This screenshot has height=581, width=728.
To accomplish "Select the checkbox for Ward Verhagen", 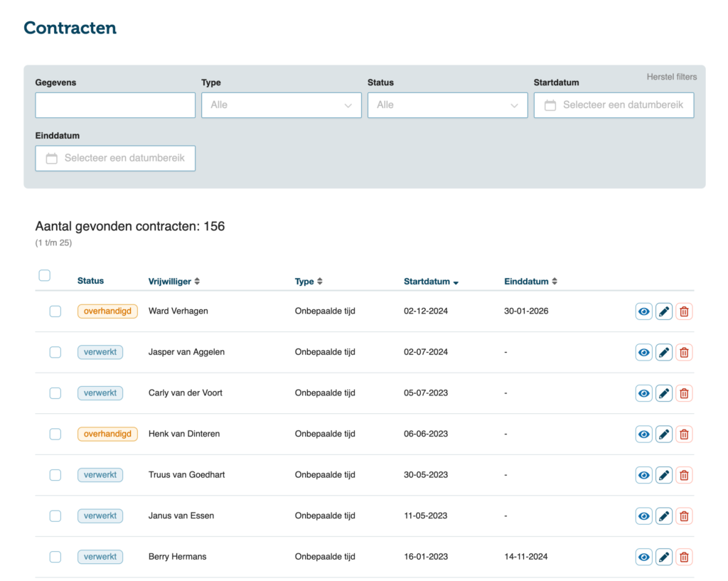I will click(55, 311).
